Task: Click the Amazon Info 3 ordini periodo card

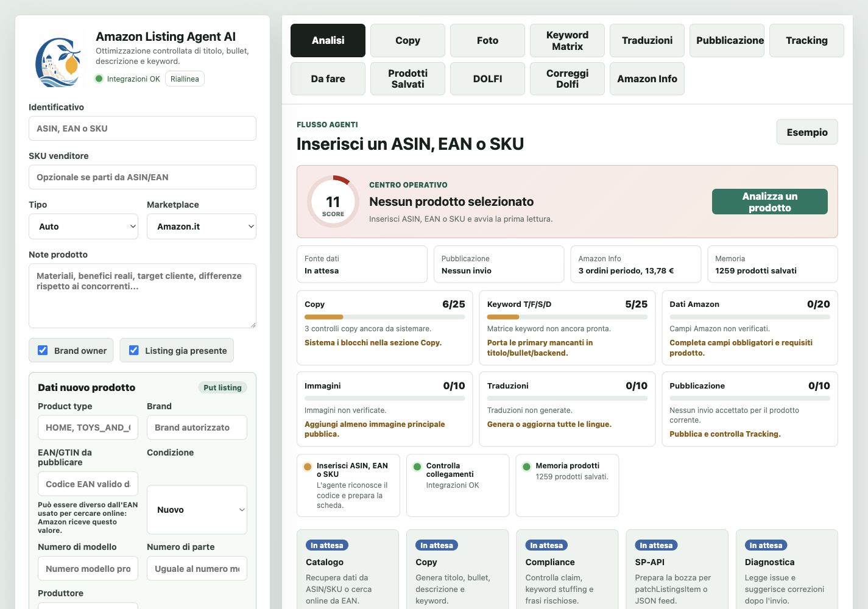Action: [x=636, y=264]
